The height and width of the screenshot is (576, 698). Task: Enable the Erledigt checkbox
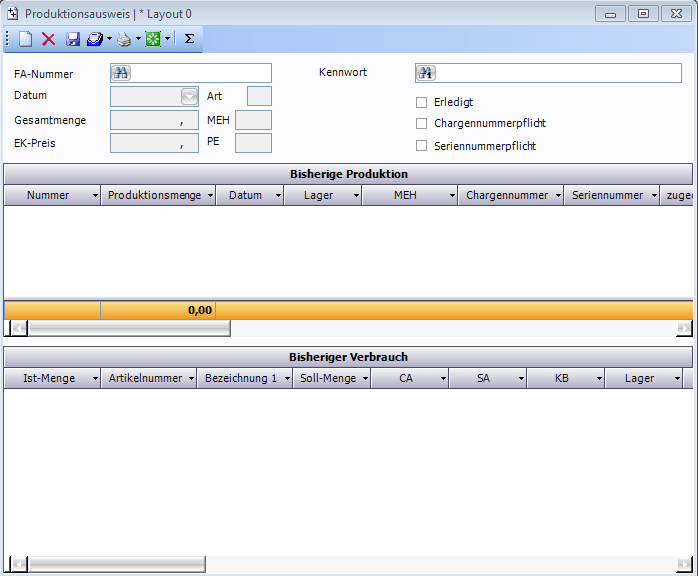[421, 102]
